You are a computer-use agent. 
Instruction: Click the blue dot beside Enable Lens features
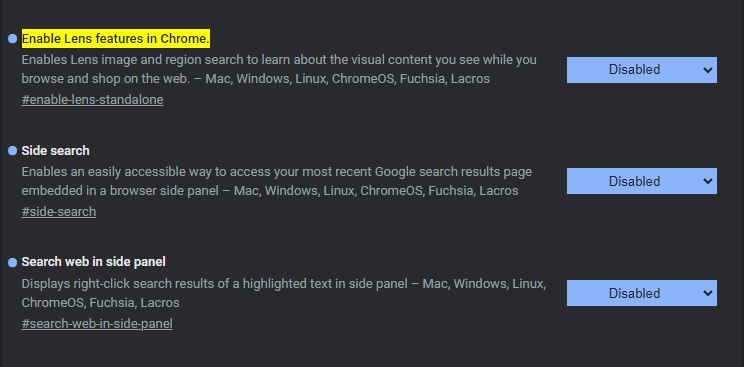coord(12,39)
